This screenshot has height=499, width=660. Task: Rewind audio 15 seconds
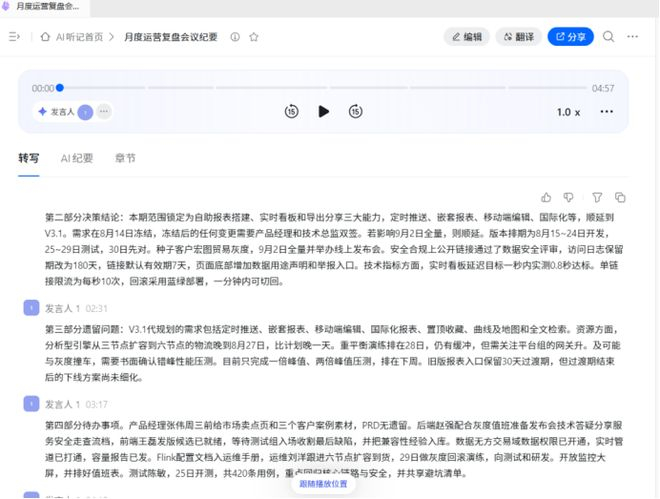291,111
